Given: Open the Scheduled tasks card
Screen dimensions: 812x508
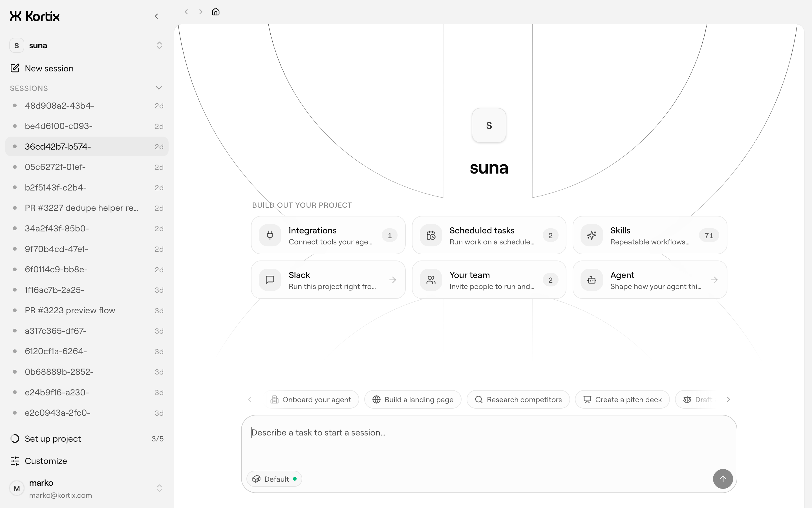Looking at the screenshot, I should point(489,235).
